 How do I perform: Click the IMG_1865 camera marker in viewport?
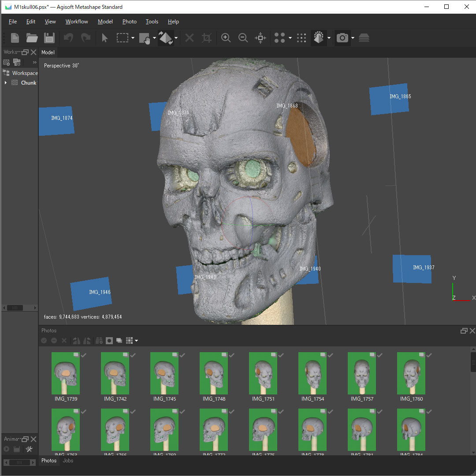(x=389, y=99)
